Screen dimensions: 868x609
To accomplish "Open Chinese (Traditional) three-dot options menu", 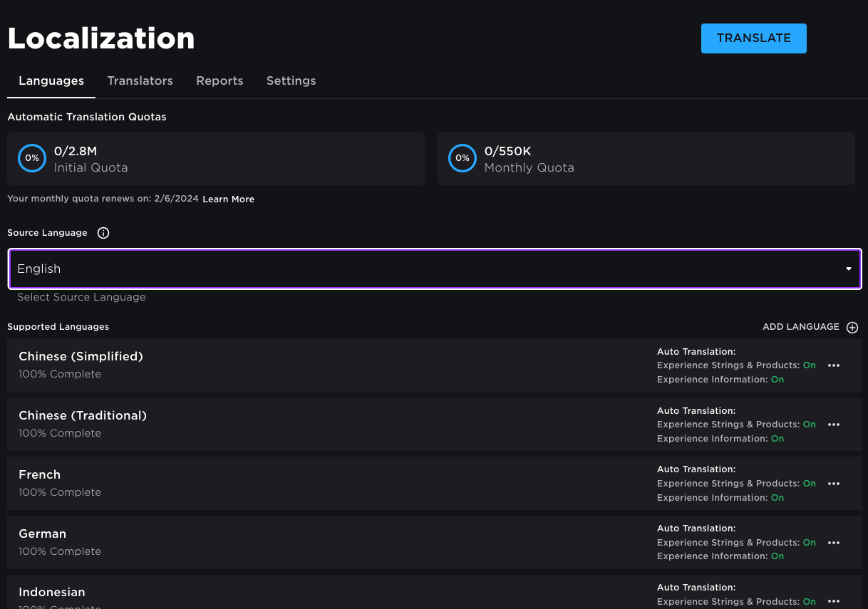I will 834,425.
